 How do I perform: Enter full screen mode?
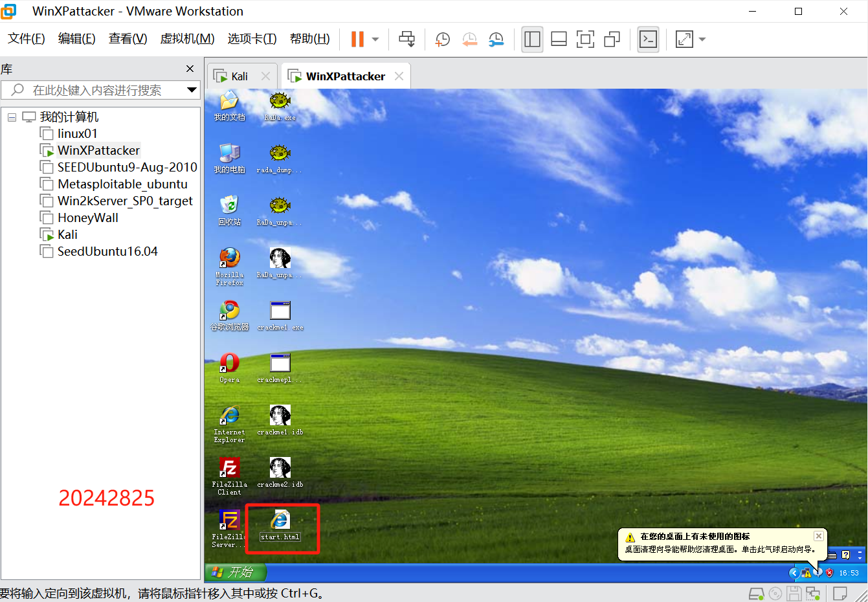(585, 39)
